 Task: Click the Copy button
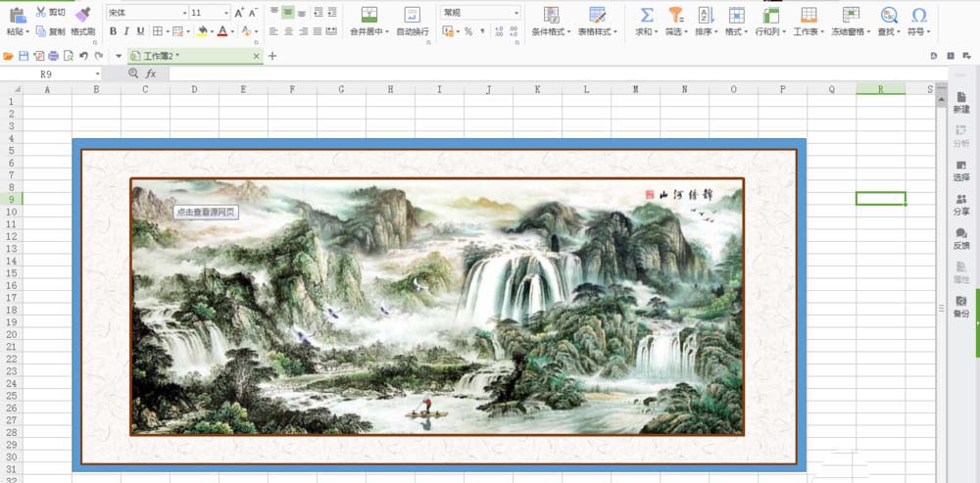coord(50,31)
